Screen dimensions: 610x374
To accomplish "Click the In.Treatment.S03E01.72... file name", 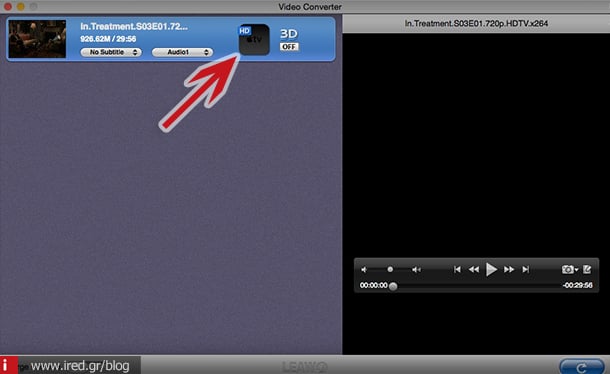I will click(134, 26).
